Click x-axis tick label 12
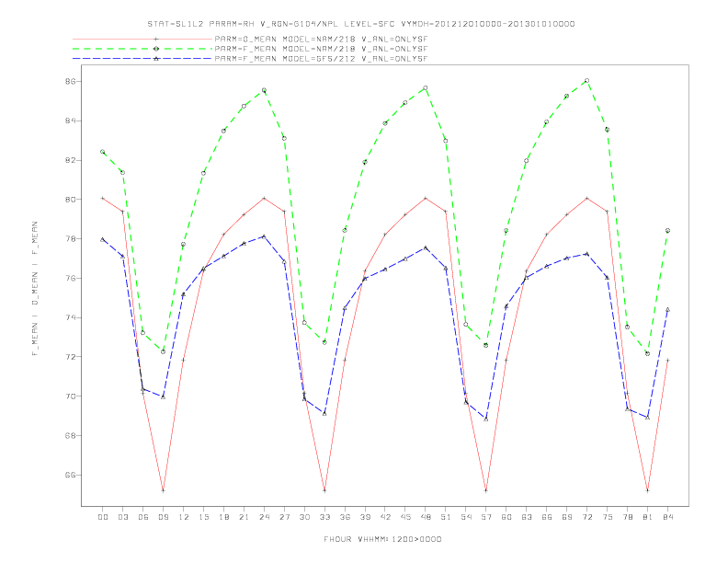This screenshot has height=563, width=728. coord(184,517)
